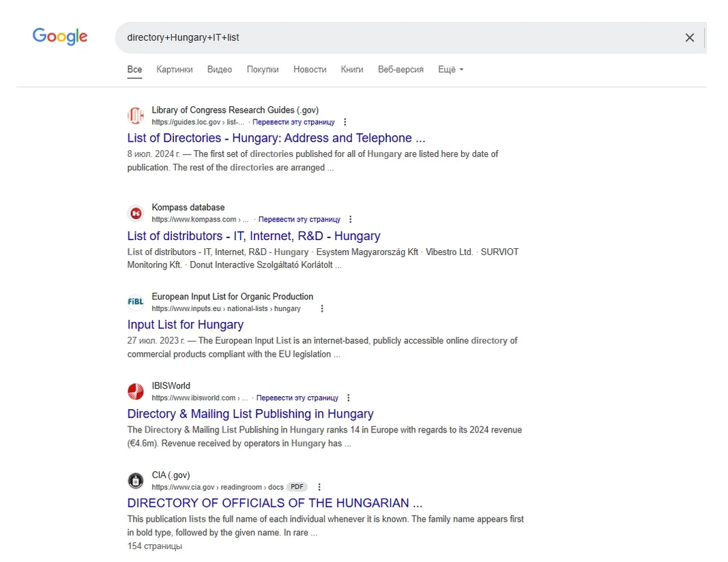Open 'List of Directories - Hungary' result
This screenshot has width=728, height=562.
276,138
